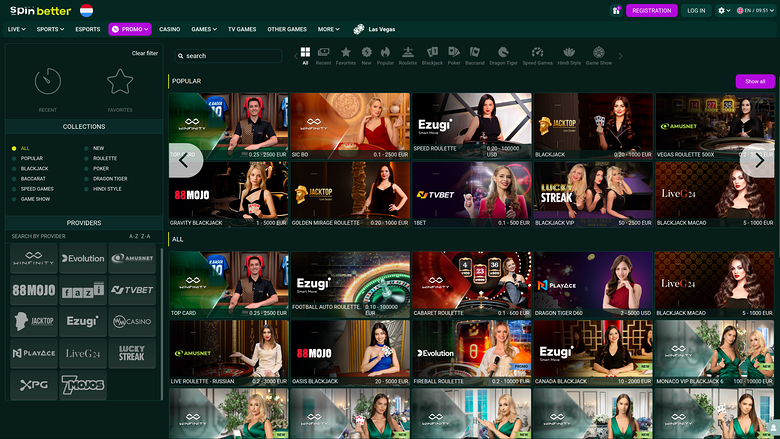
Task: Select the All games grid icon
Action: point(305,56)
